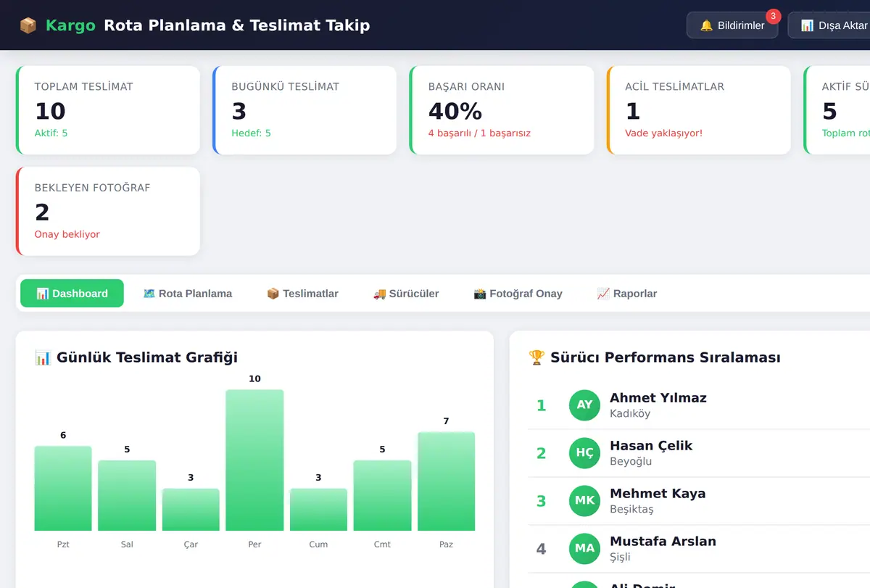Select the Bekleyen Fotoğraf stat card
This screenshot has width=870, height=588.
coord(108,212)
